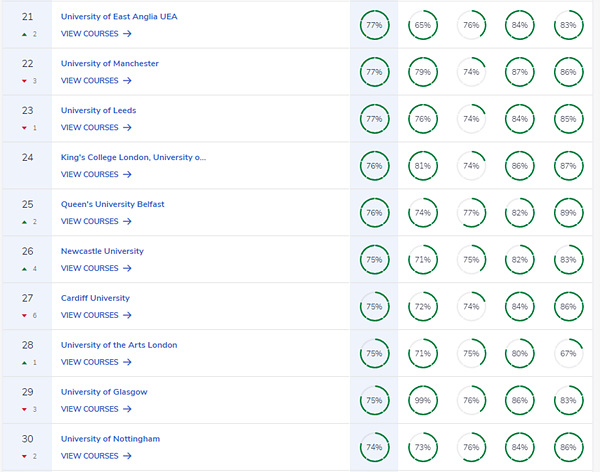
Task: Click 81% circle in King's College row
Action: [423, 166]
